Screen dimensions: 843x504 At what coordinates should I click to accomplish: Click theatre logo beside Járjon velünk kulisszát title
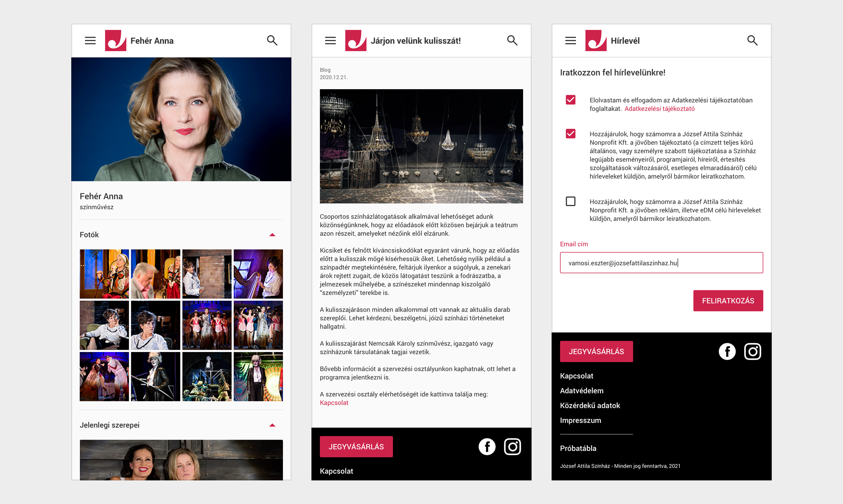[x=356, y=40]
